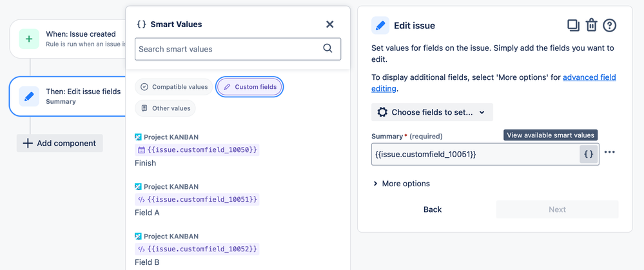Open help for Edit issue
This screenshot has width=644, height=270.
(x=609, y=25)
